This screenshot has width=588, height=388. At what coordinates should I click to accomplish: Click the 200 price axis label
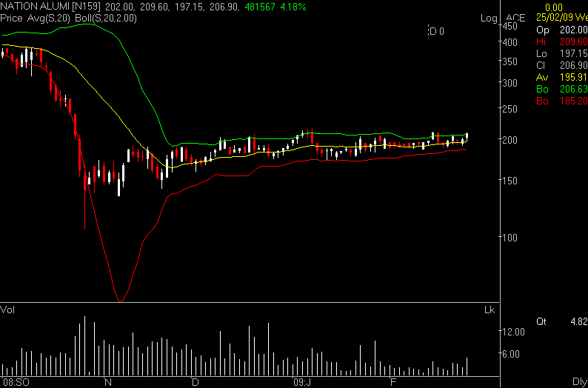click(x=510, y=140)
